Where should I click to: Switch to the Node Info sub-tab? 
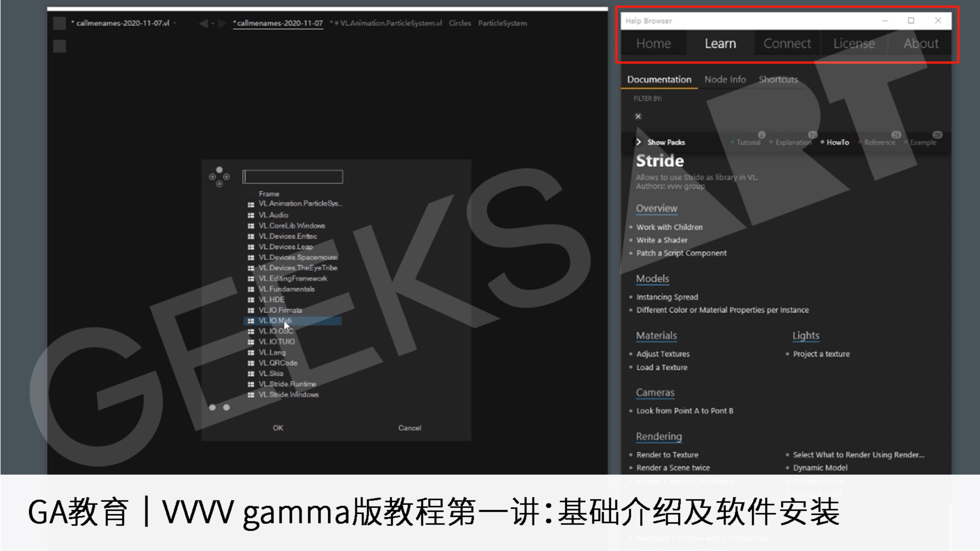pos(725,79)
